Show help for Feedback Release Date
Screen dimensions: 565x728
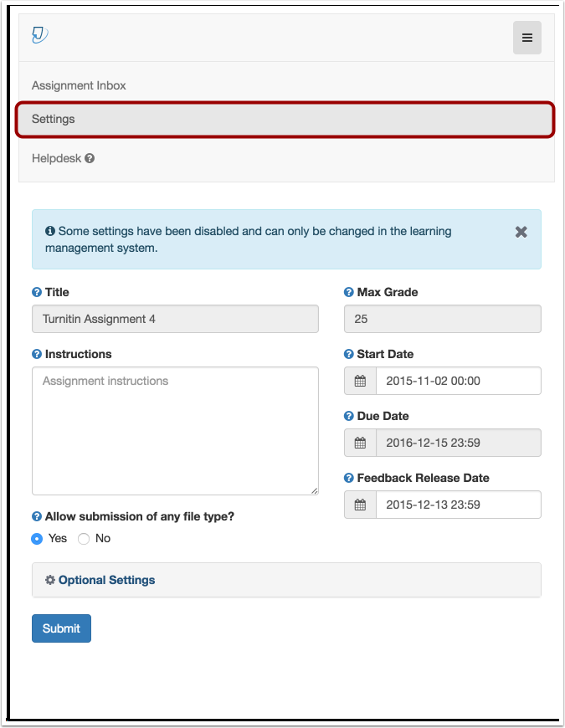point(349,478)
